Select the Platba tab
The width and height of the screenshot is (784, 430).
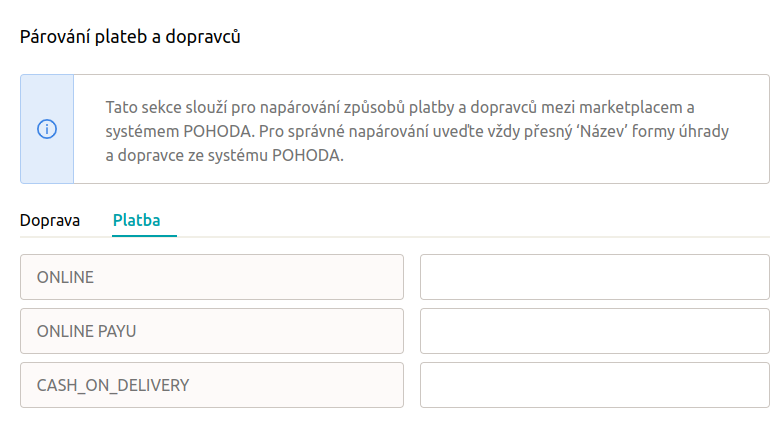click(137, 220)
